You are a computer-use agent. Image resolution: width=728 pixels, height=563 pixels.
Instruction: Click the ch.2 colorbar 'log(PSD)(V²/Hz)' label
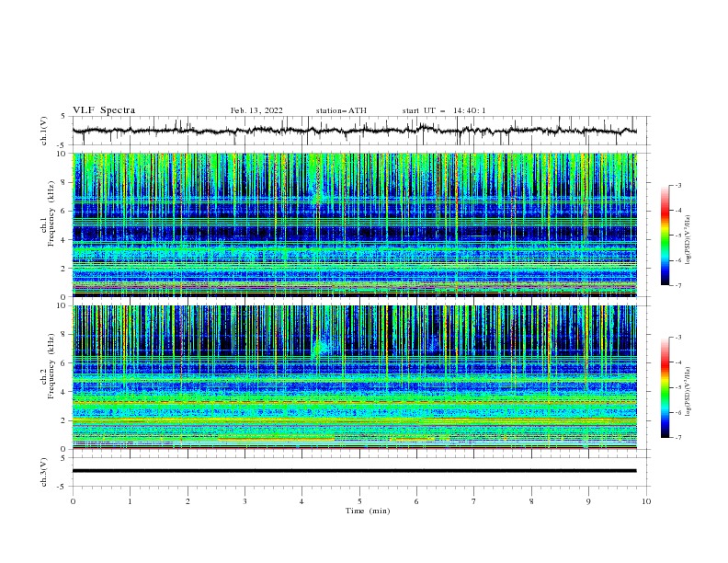[688, 392]
